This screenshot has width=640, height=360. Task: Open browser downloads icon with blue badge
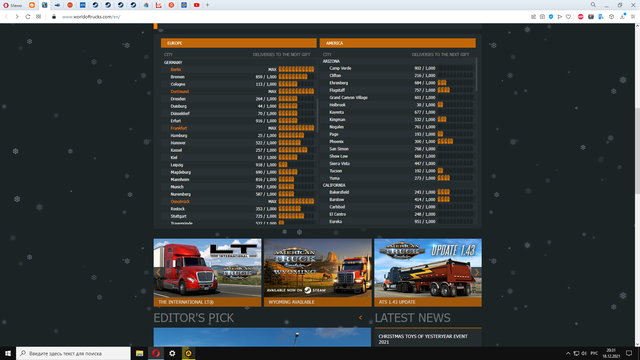tap(623, 17)
